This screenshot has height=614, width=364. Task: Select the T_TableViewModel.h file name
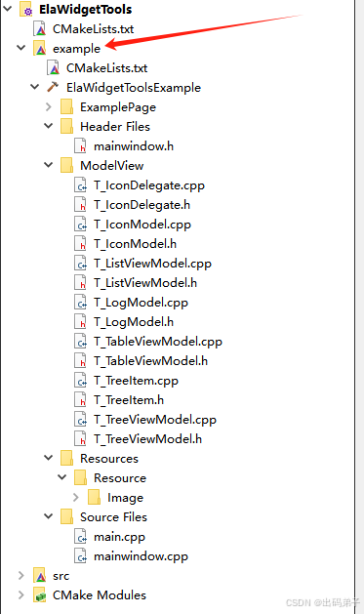point(150,361)
